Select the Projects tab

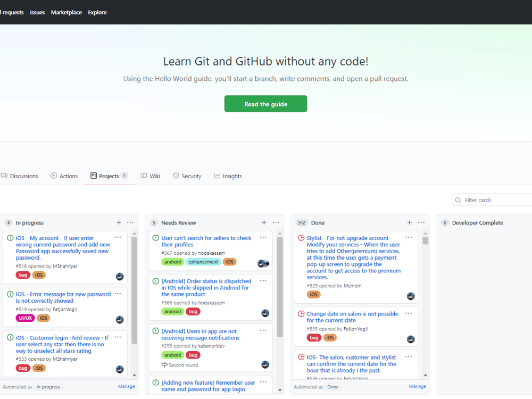coord(109,176)
